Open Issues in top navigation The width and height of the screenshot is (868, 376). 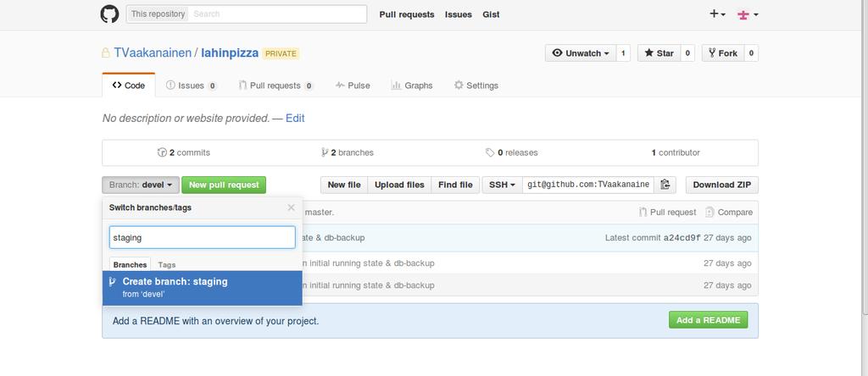pyautogui.click(x=459, y=14)
